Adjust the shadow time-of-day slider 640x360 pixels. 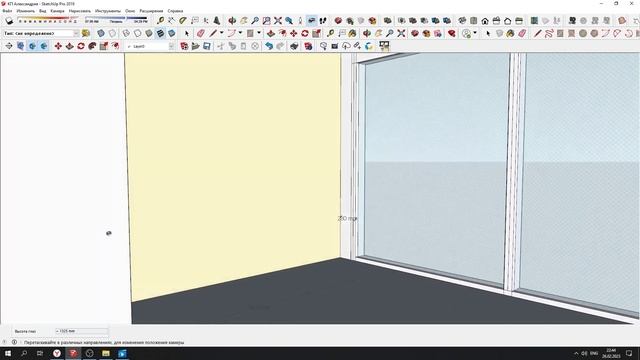(x=116, y=20)
